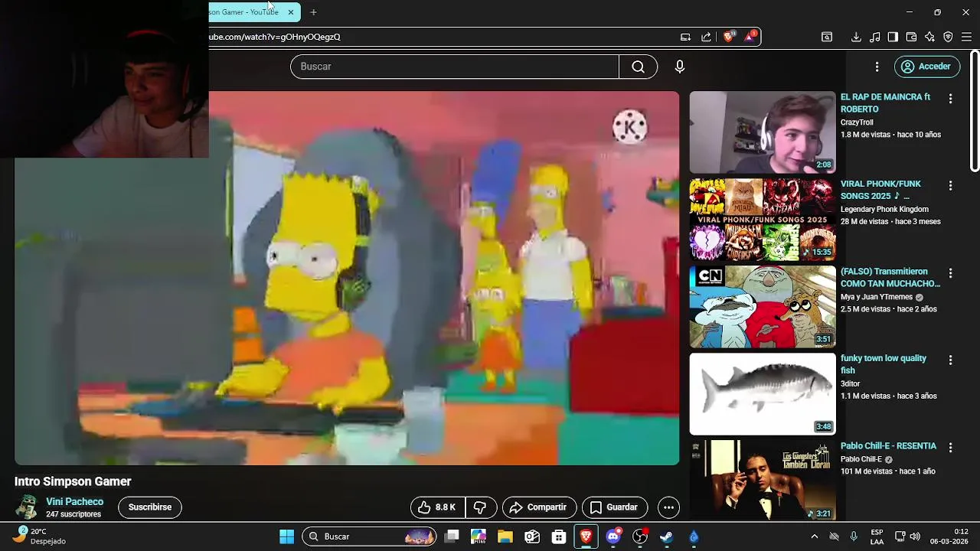Open File Explorer from taskbar

(505, 536)
